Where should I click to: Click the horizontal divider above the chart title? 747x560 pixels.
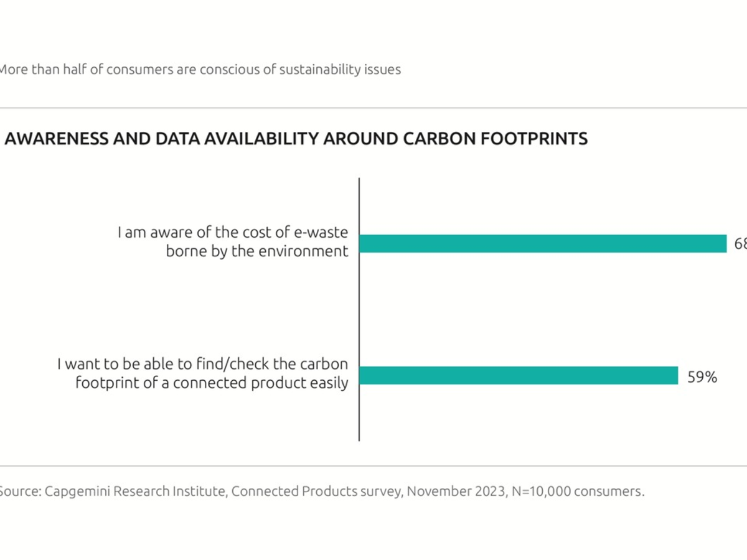(x=374, y=108)
